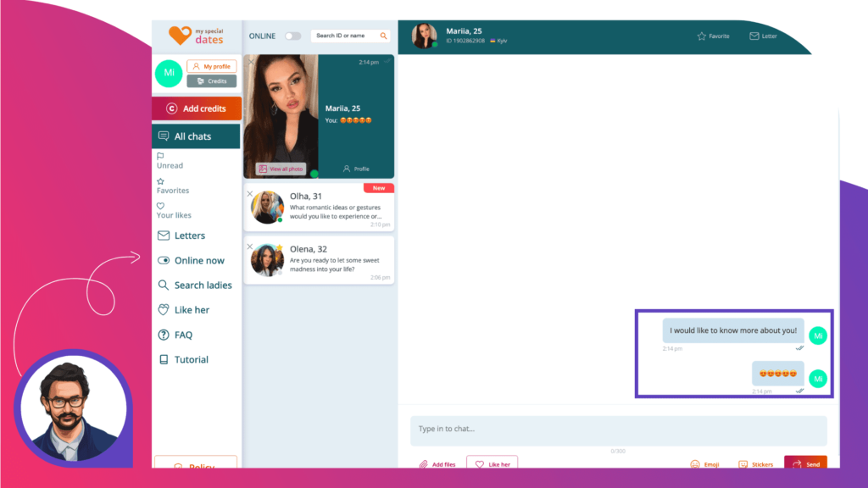Click the search magnifier icon

[x=383, y=36]
